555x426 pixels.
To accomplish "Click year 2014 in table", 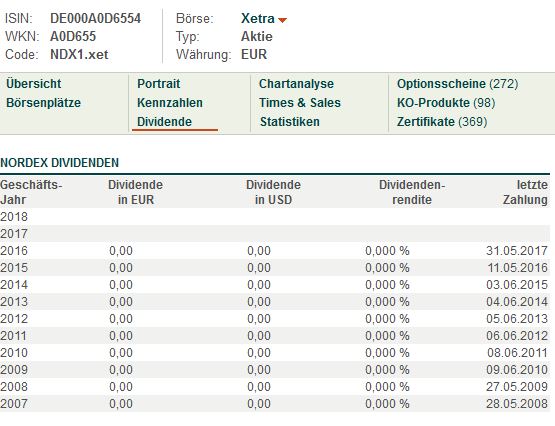I will [14, 284].
